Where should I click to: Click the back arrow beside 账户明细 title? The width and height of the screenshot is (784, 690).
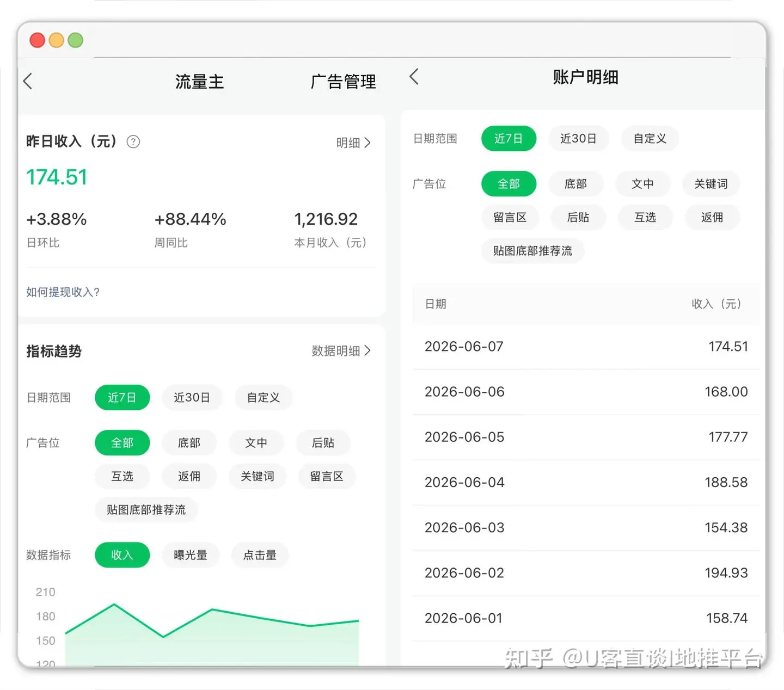(x=414, y=77)
